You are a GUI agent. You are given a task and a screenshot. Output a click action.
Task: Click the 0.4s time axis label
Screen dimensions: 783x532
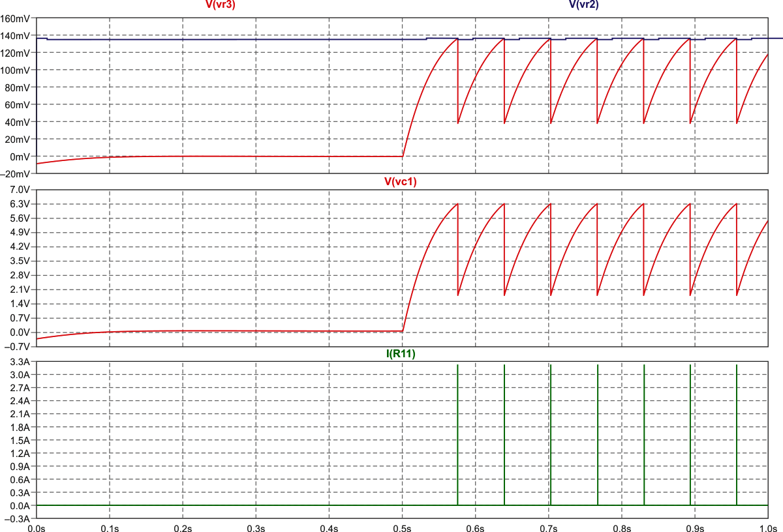click(329, 527)
